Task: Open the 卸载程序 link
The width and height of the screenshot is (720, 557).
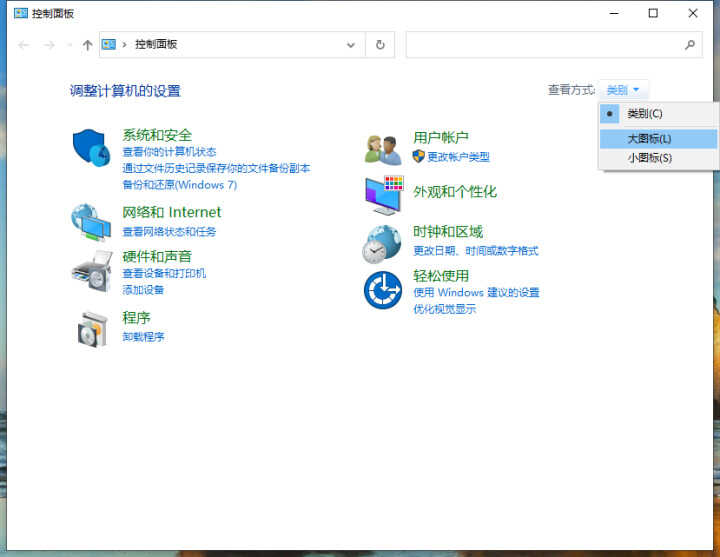Action: coord(143,337)
